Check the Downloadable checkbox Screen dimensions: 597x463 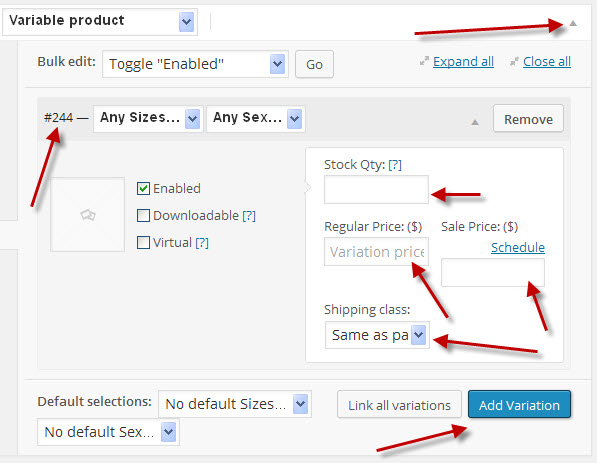[x=143, y=216]
